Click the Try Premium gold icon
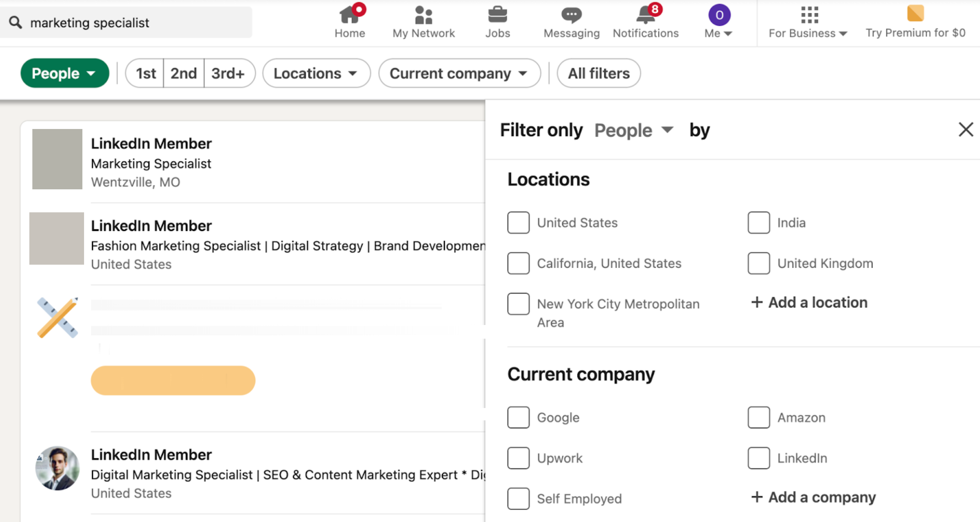Viewport: 980px width, 522px height. pos(915,13)
